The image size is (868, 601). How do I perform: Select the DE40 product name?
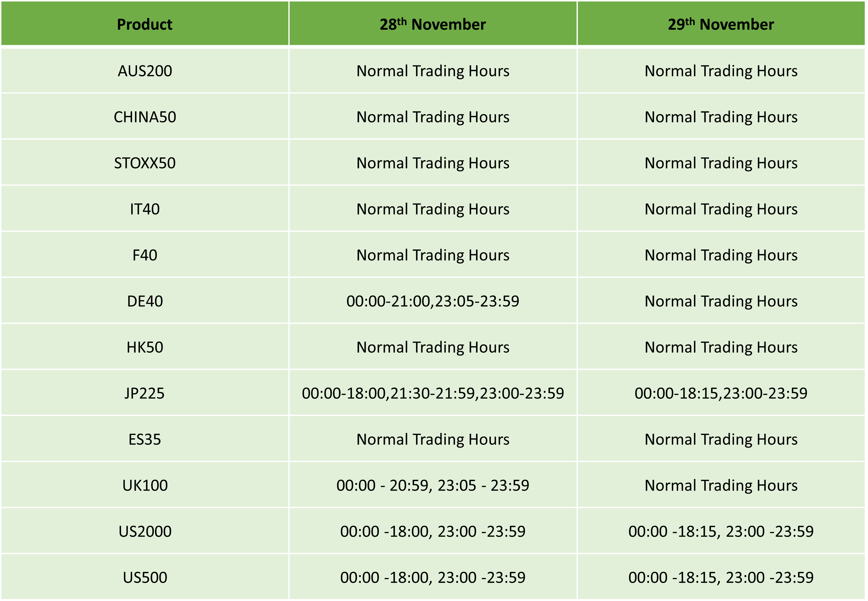click(x=144, y=301)
